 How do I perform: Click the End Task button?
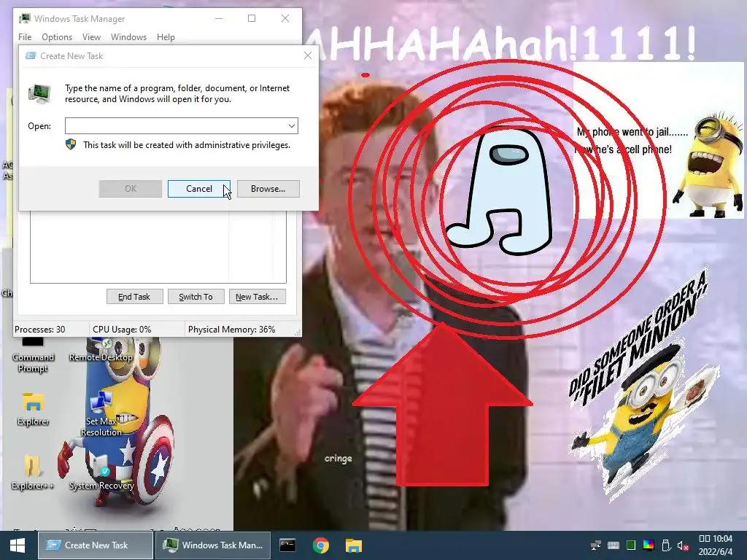[134, 297]
